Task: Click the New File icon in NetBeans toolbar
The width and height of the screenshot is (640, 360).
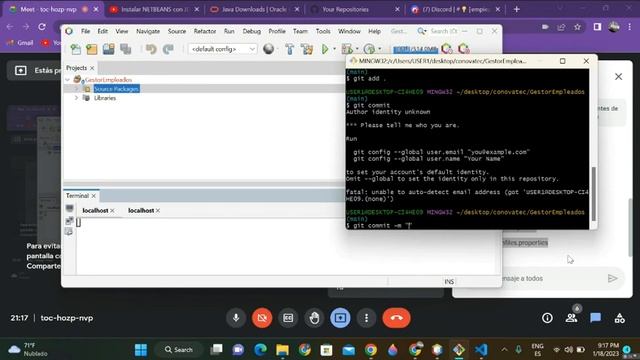Action: point(76,49)
